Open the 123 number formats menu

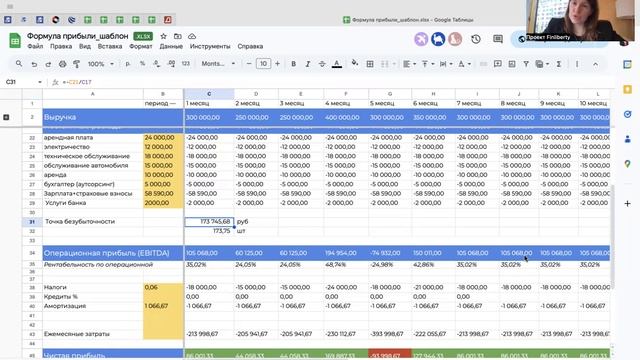pos(186,64)
